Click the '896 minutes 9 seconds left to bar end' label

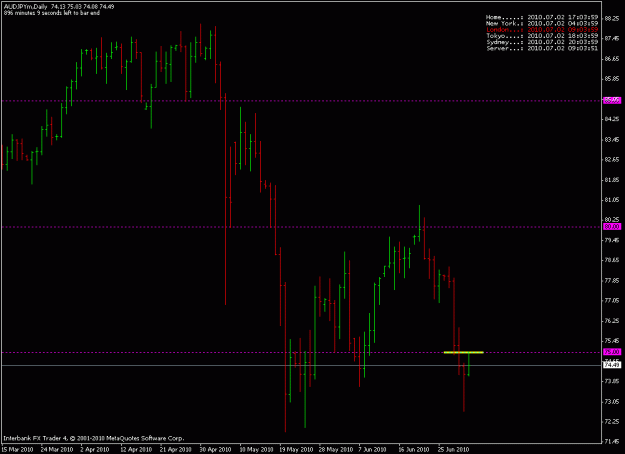[x=52, y=13]
